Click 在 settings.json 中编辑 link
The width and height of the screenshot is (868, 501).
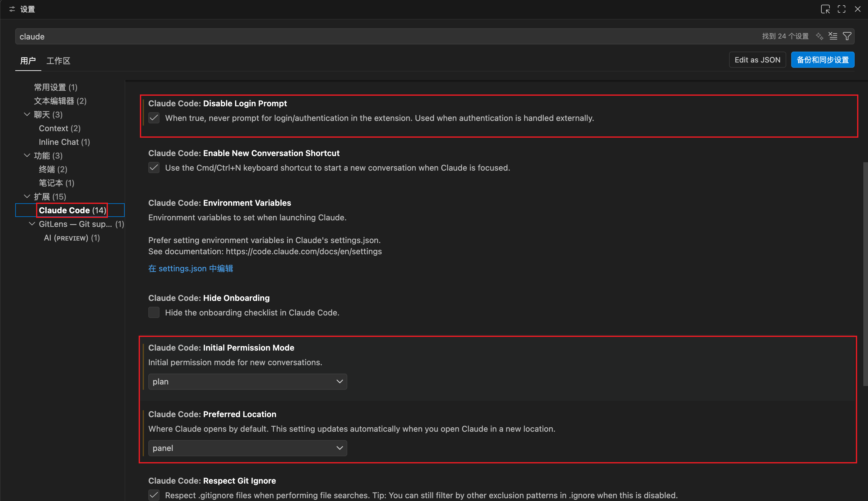[191, 269]
